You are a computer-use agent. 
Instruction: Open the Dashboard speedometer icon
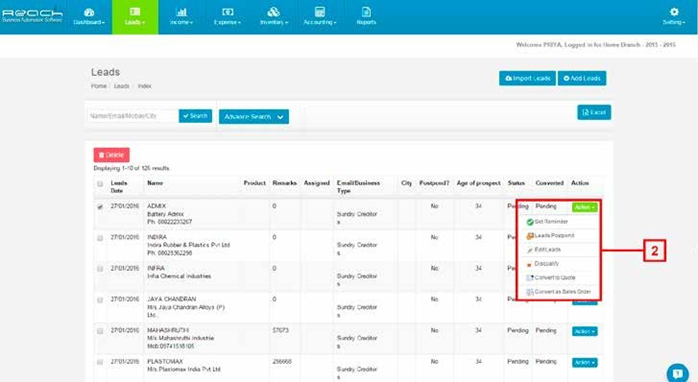tap(89, 12)
